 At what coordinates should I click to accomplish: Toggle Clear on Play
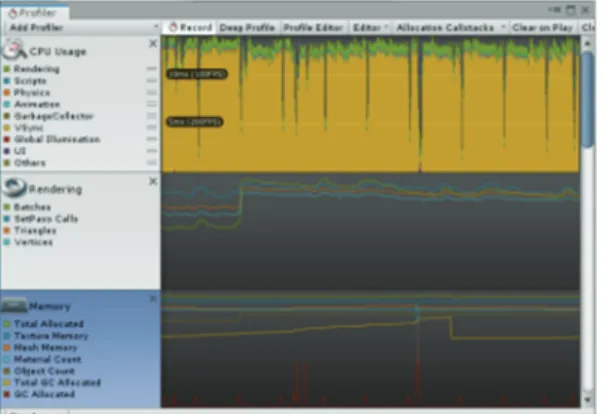542,28
